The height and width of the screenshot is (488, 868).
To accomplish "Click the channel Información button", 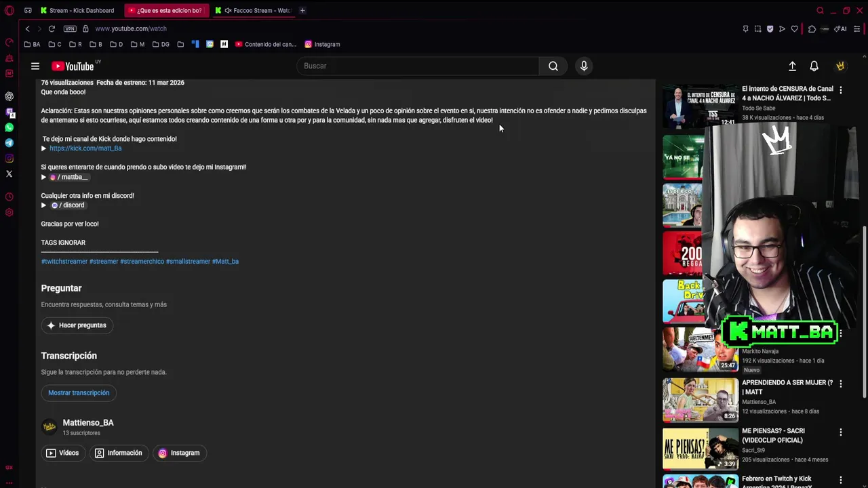I will click(x=119, y=453).
